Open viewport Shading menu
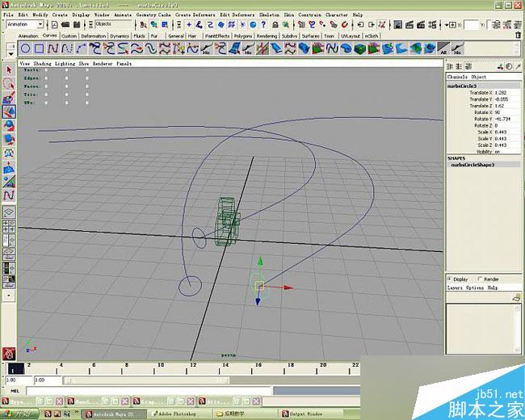This screenshot has height=420, width=525. 43,62
